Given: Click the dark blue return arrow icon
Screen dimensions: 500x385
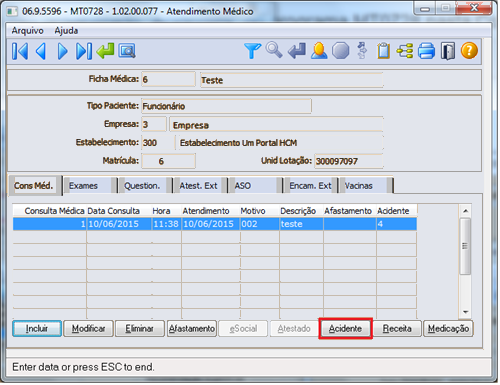Looking at the screenshot, I should pos(297,51).
